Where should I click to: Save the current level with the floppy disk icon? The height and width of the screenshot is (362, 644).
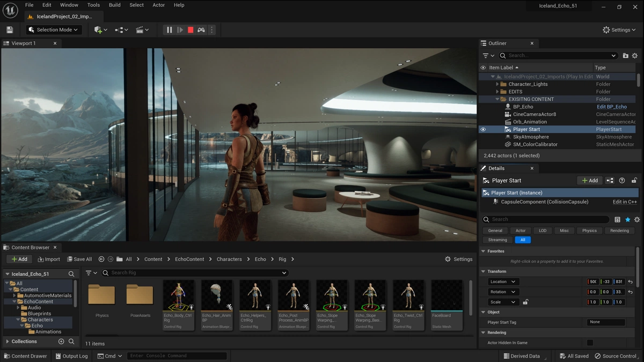(x=10, y=30)
